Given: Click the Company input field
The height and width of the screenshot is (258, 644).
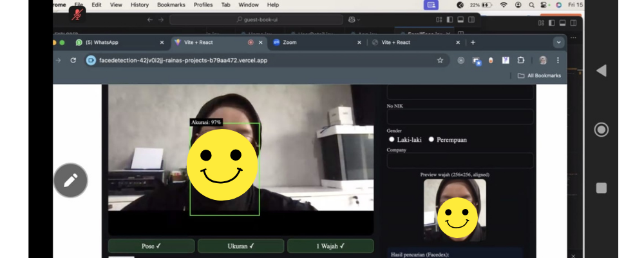Looking at the screenshot, I should pyautogui.click(x=460, y=161).
